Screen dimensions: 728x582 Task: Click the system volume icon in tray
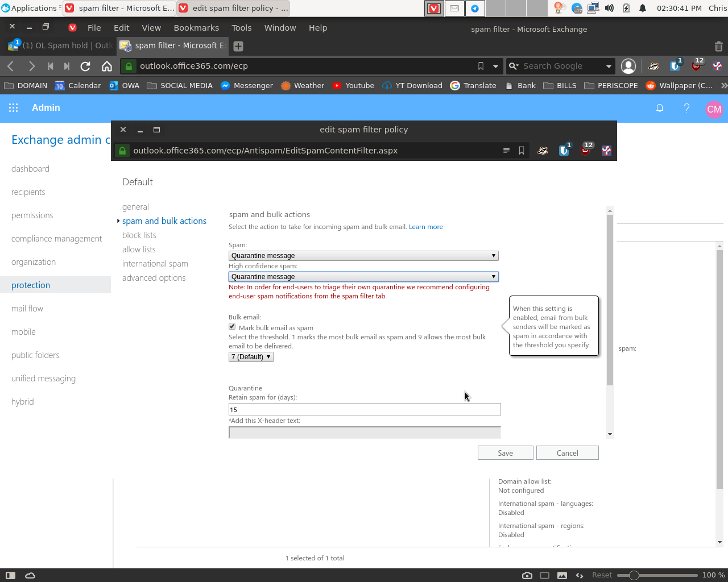(609, 8)
